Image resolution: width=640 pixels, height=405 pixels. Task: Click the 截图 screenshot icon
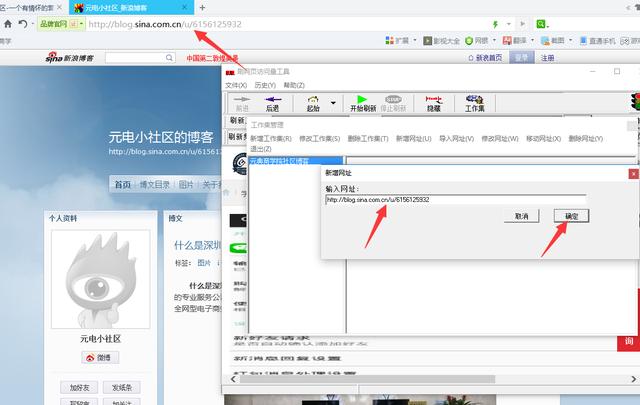point(545,41)
